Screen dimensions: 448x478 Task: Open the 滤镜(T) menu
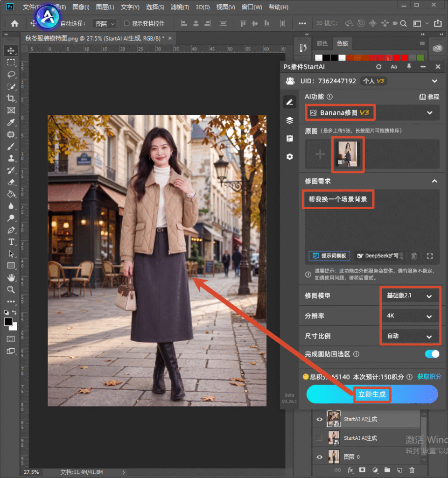point(180,7)
